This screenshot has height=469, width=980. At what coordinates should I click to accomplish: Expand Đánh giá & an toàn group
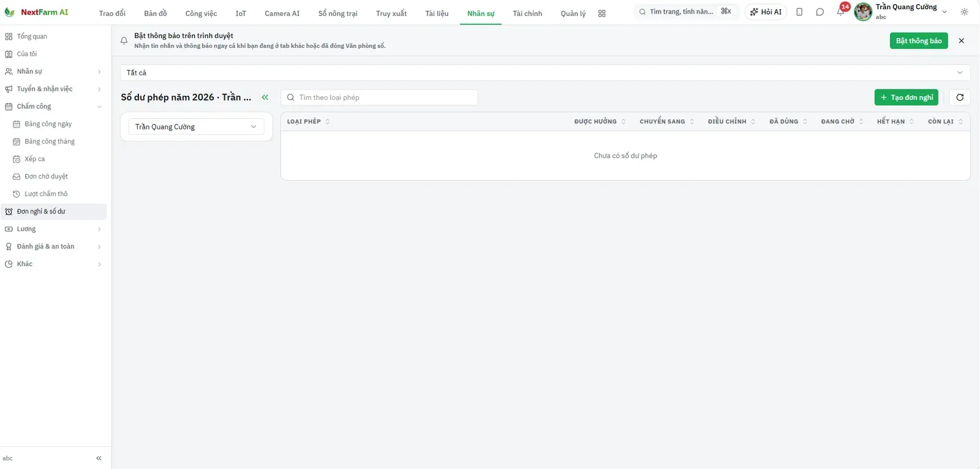pyautogui.click(x=53, y=246)
